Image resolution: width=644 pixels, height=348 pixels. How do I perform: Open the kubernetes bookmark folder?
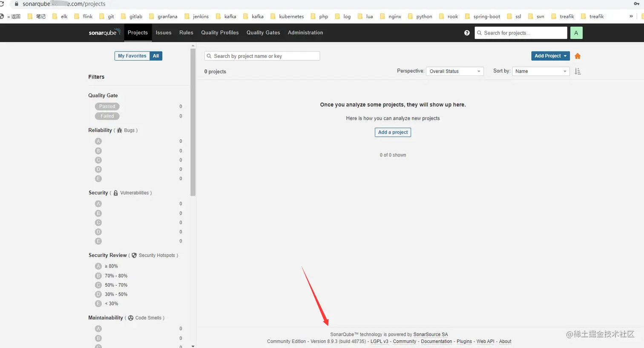pyautogui.click(x=287, y=16)
